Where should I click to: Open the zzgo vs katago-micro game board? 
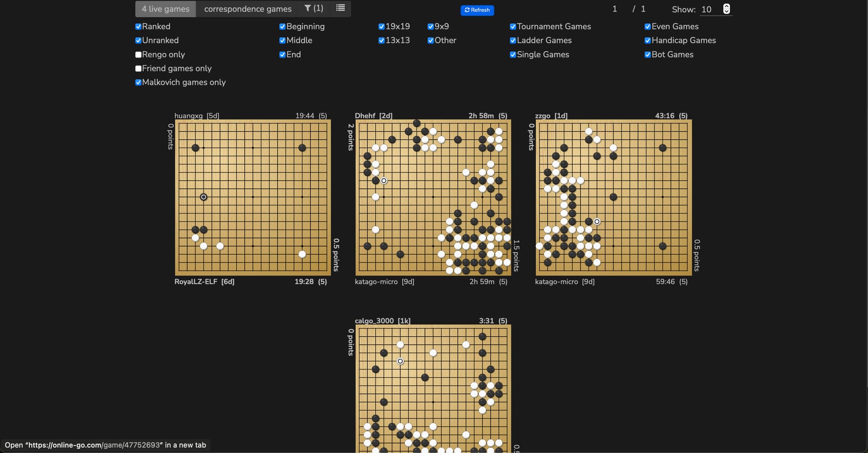pyautogui.click(x=613, y=197)
